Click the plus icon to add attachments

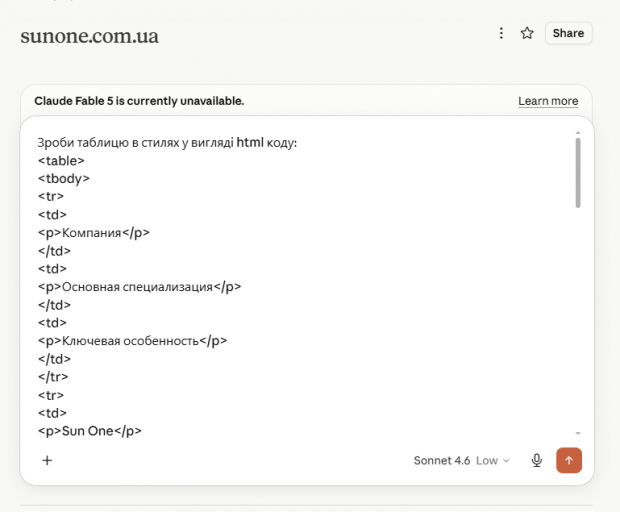(47, 460)
